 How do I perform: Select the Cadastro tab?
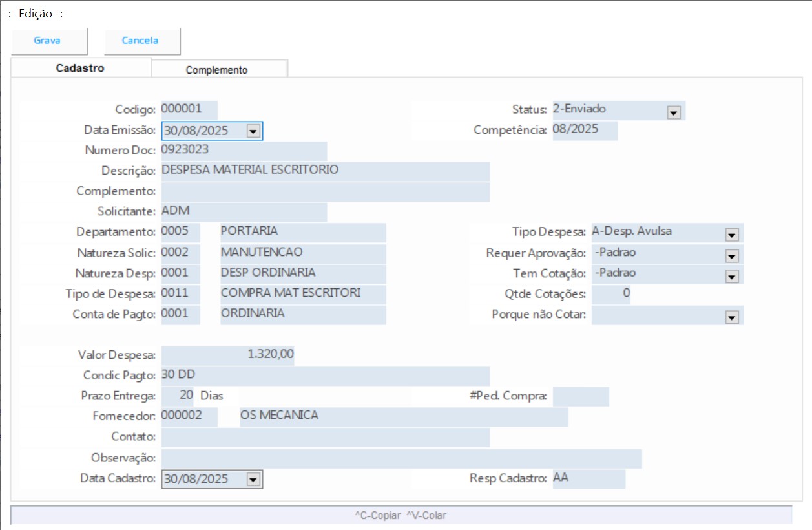tap(80, 68)
